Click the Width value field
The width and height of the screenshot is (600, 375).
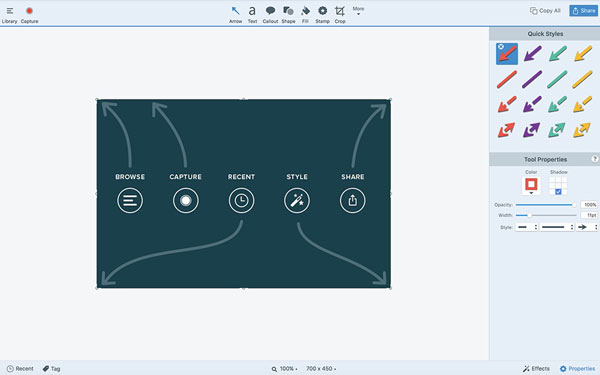point(589,215)
